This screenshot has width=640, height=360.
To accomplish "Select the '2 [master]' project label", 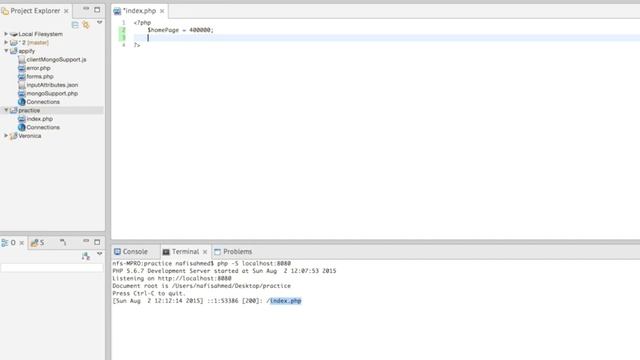I will [33, 42].
